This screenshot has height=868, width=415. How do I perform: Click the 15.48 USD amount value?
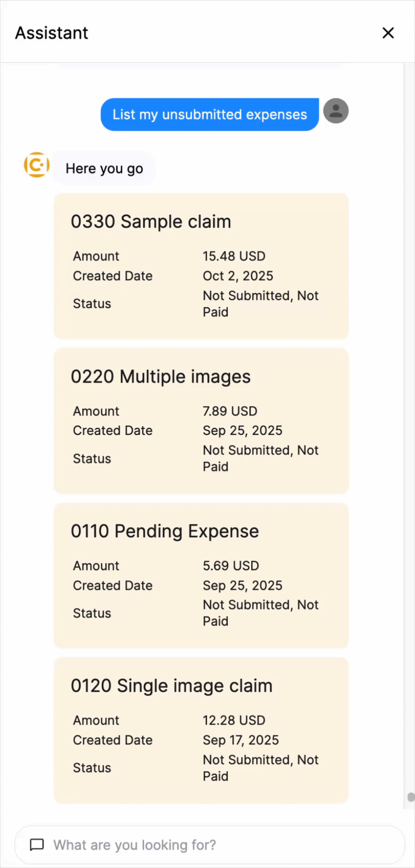pos(234,256)
